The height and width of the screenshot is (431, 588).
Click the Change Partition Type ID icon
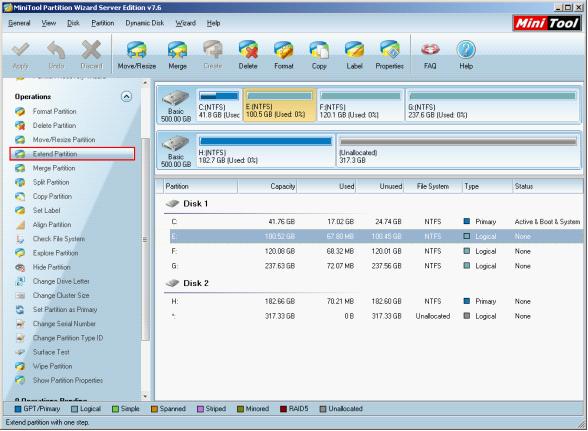point(20,338)
